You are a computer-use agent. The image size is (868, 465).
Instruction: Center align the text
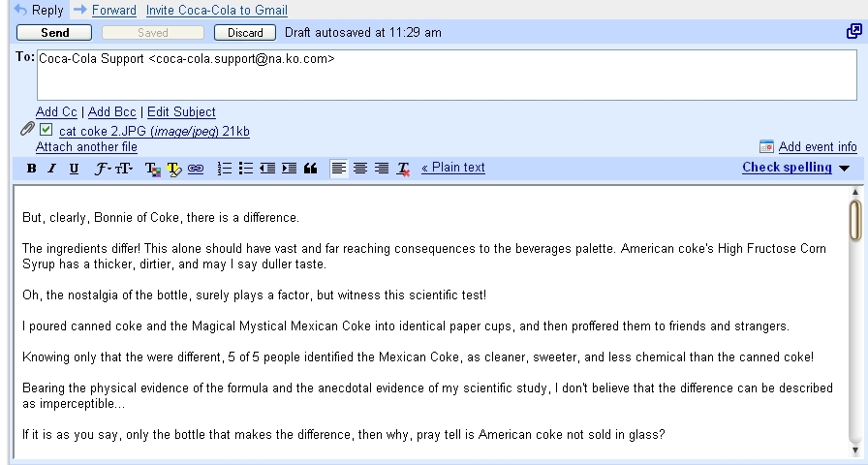click(x=360, y=169)
